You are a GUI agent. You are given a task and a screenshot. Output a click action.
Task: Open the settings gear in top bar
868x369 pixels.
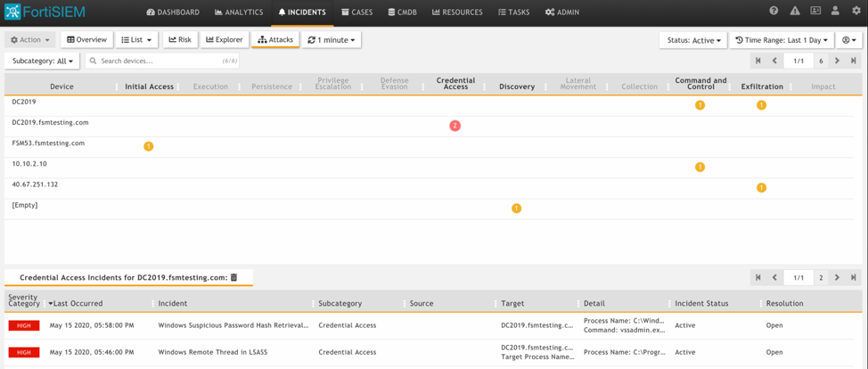856,11
